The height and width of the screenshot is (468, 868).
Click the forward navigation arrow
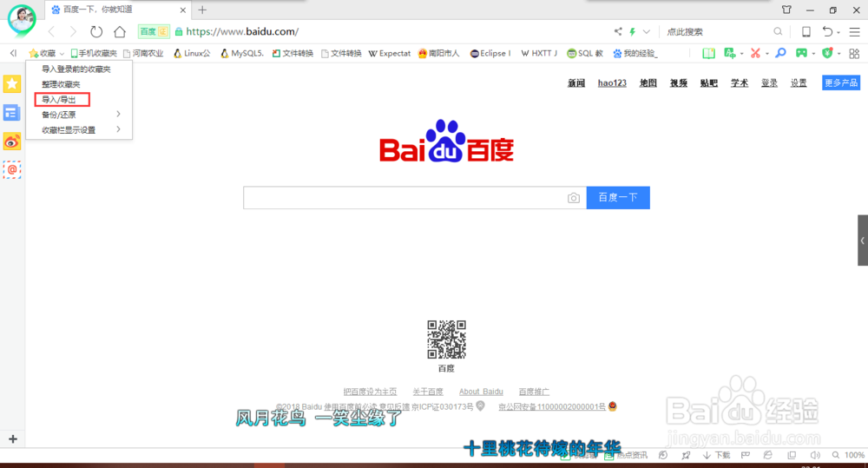click(x=73, y=31)
